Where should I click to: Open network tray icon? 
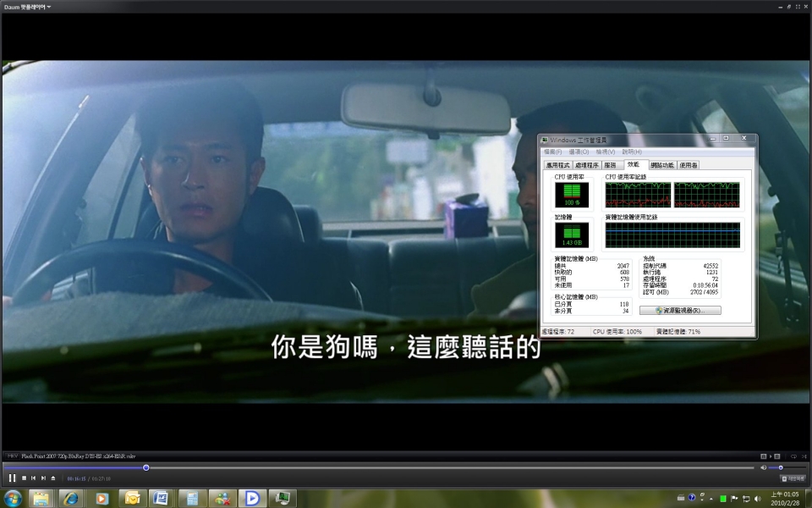click(x=746, y=499)
